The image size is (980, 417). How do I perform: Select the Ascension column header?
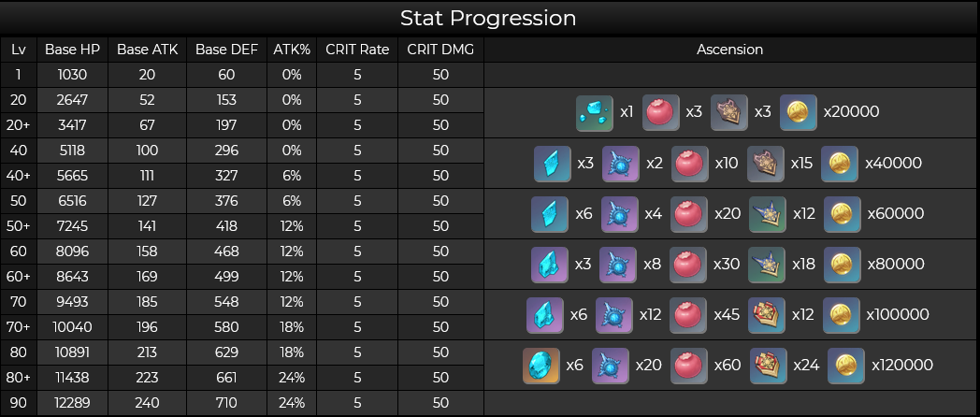pos(730,50)
